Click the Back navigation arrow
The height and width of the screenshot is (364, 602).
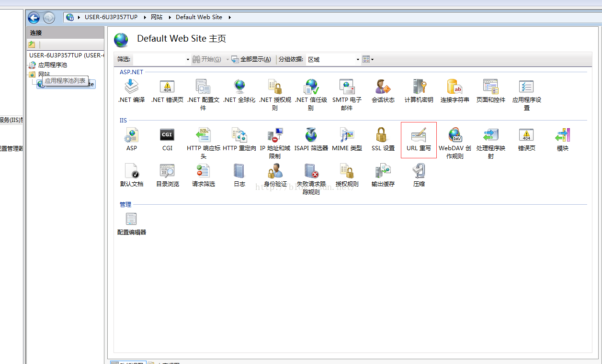click(34, 18)
